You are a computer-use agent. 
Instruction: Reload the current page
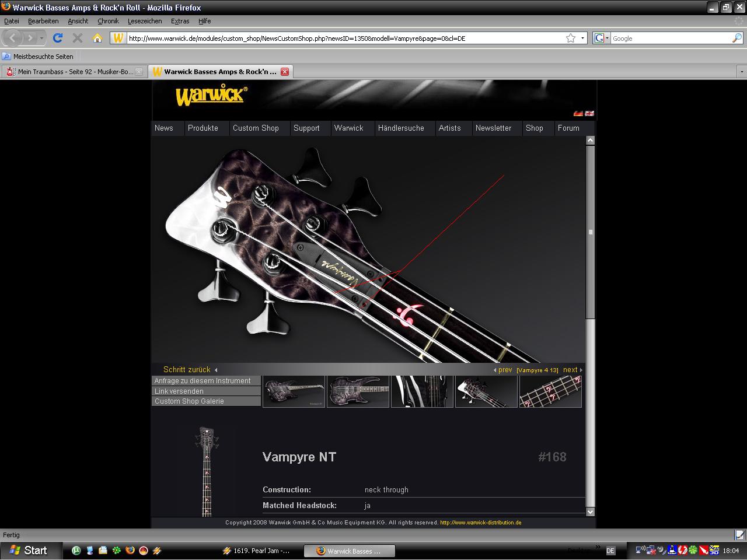58,38
